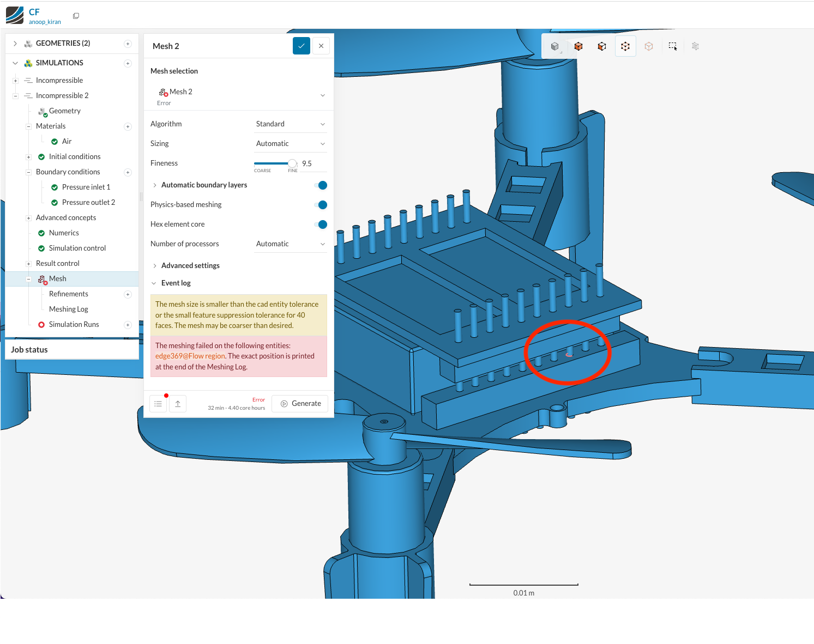
Task: Activate edge selection mode icon
Action: pyautogui.click(x=625, y=46)
